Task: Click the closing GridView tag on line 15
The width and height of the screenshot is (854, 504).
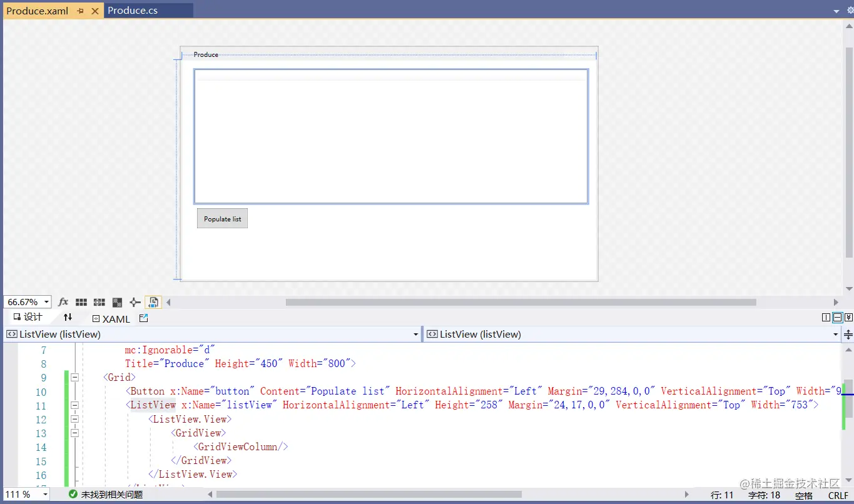Action: click(x=201, y=460)
